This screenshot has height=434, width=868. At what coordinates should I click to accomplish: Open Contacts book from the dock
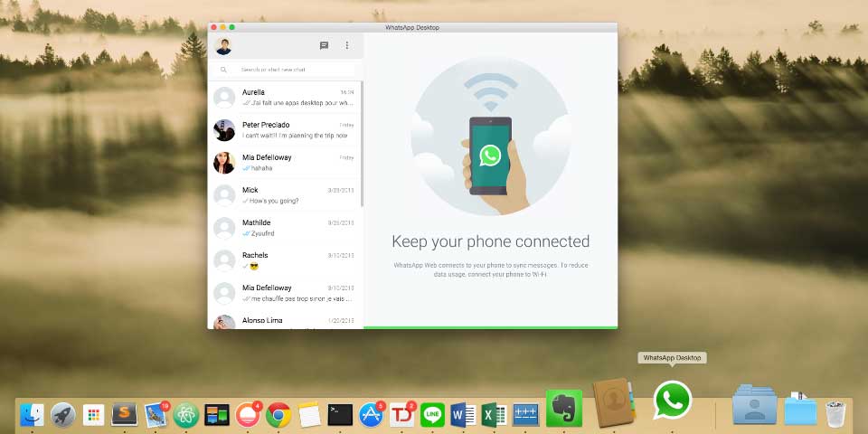pos(613,402)
